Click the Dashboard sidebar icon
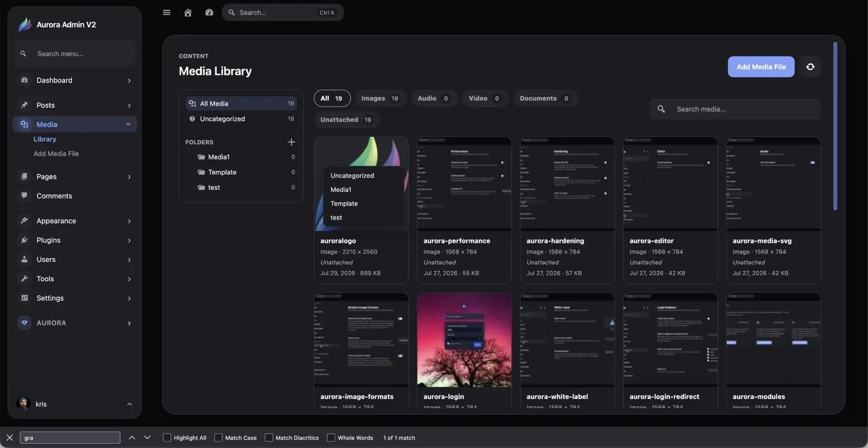The image size is (868, 448). click(x=25, y=80)
